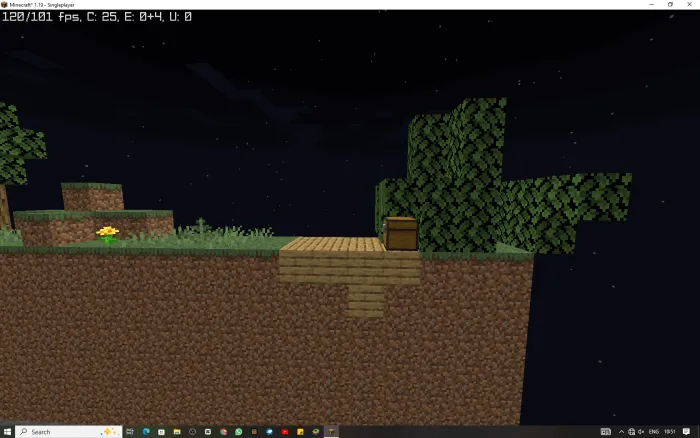The width and height of the screenshot is (700, 438).
Task: Open the notification center icon
Action: 686,432
